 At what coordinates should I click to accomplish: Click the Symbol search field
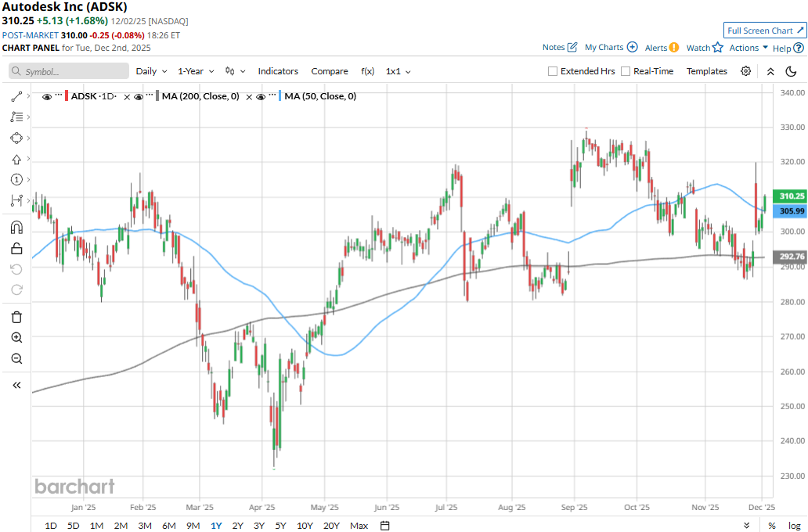tap(74, 71)
